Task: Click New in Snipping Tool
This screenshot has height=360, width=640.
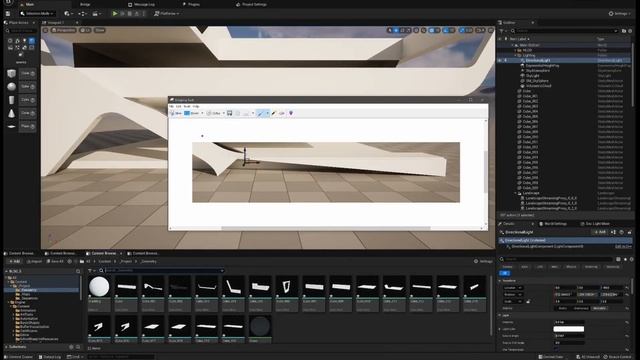Action: click(x=176, y=113)
